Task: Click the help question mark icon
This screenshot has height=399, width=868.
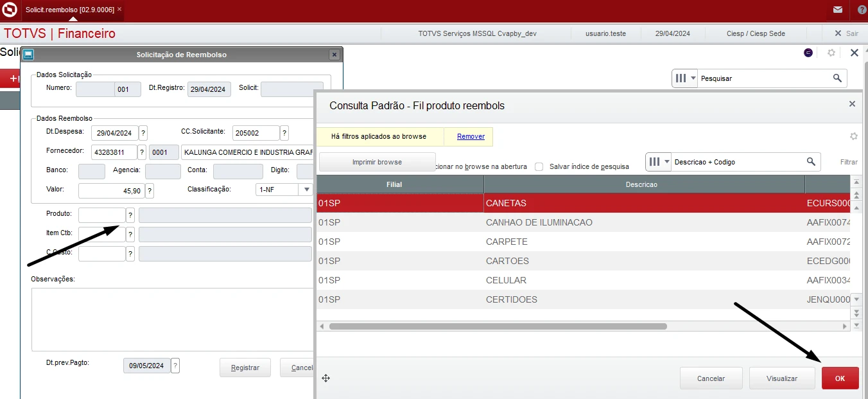Action: tap(861, 10)
